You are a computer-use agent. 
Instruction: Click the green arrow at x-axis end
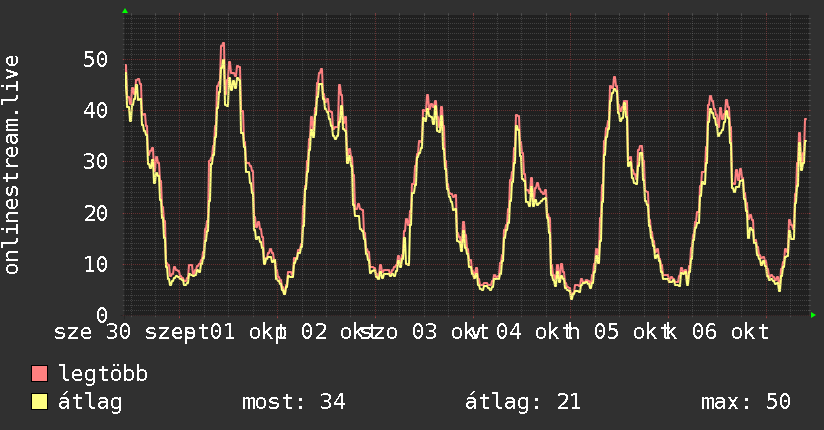pyautogui.click(x=813, y=315)
